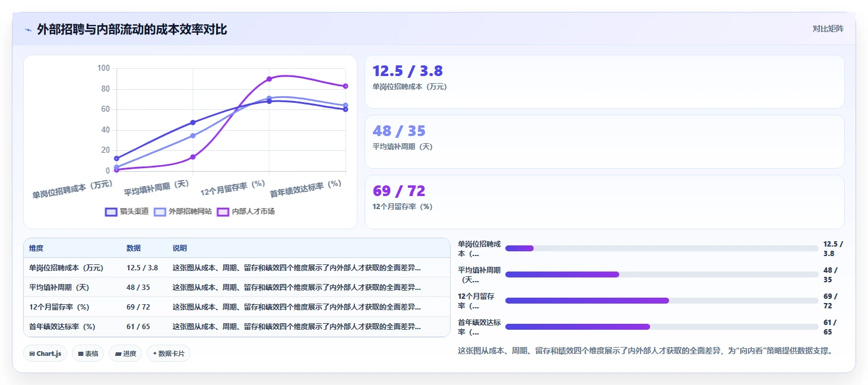Click the 对比矩阵 label in the header
Screen dimensions: 868x385
click(828, 29)
